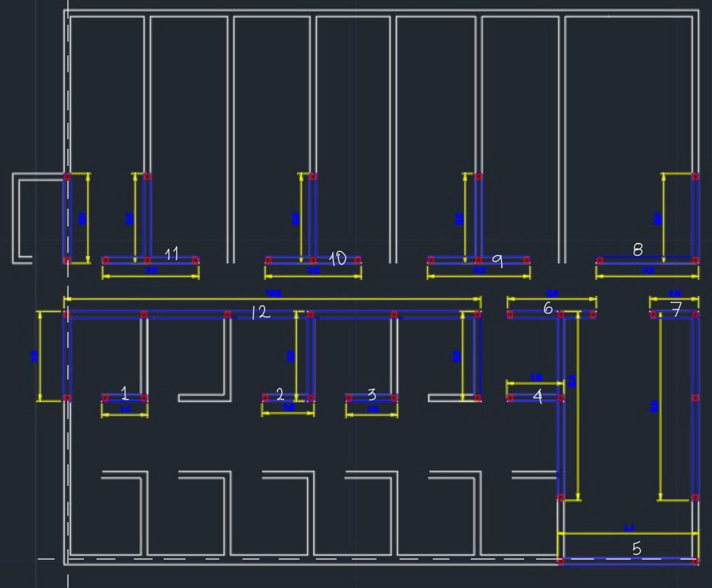Click the yellow dimension line below wall 8
This screenshot has height=588, width=712.
648,276
